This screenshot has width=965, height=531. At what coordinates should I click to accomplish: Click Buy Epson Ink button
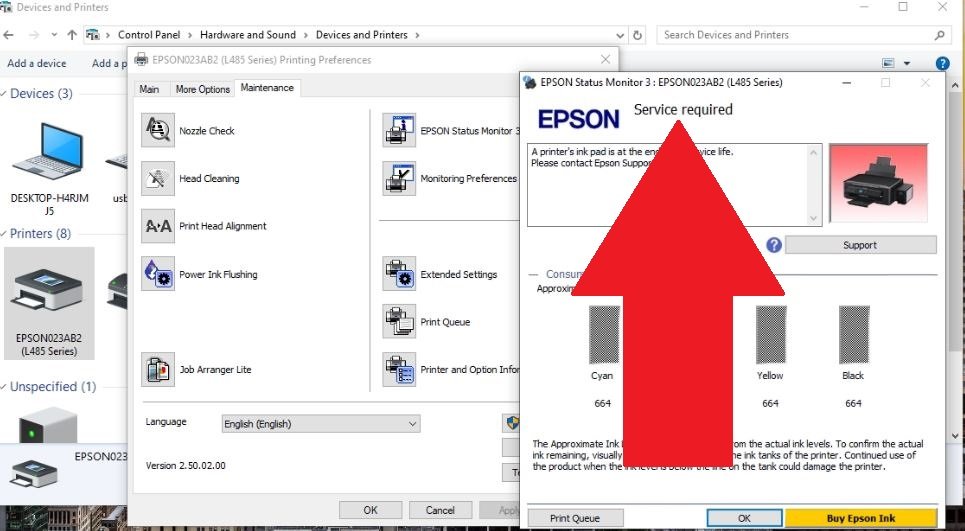coord(861,518)
